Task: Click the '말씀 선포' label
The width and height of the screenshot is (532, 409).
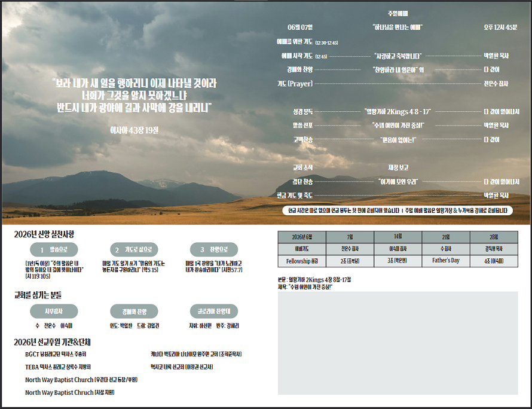Action: [x=302, y=126]
